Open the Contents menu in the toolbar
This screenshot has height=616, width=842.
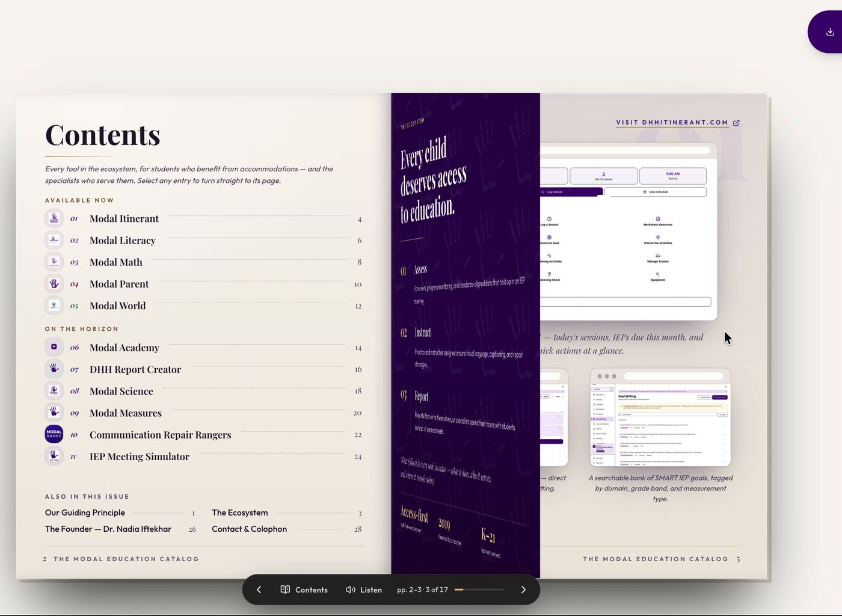(x=304, y=590)
